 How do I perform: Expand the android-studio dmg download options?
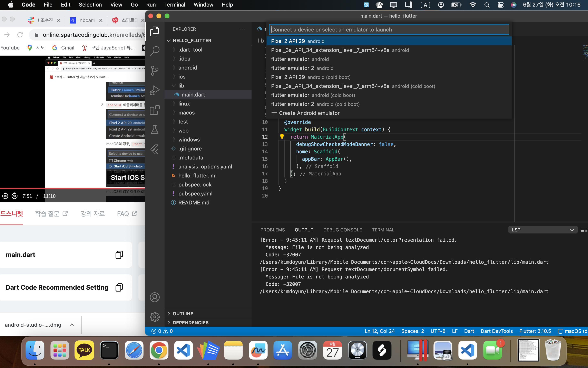(72, 325)
